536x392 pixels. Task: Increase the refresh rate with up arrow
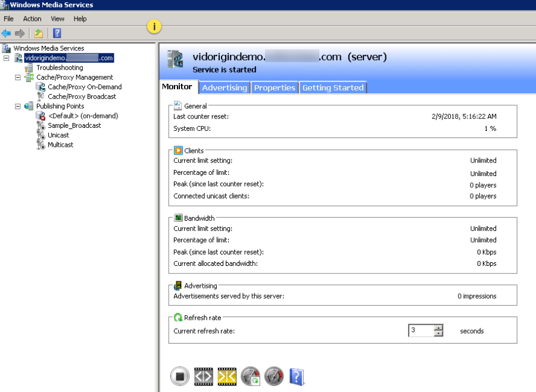[438, 328]
